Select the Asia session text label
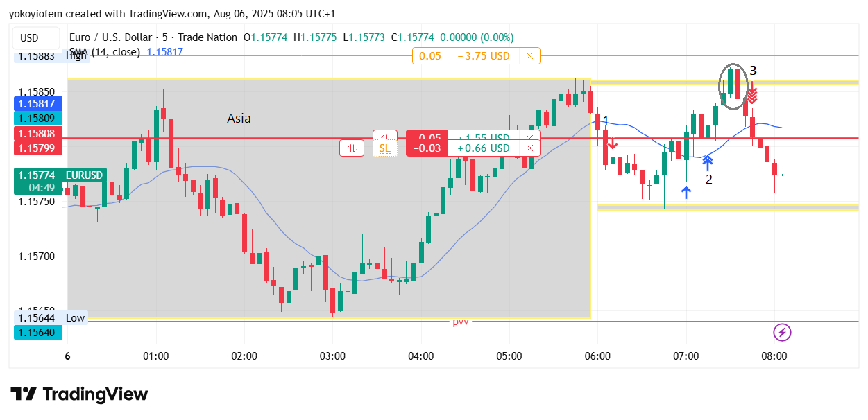This screenshot has width=868, height=420. pyautogui.click(x=239, y=119)
